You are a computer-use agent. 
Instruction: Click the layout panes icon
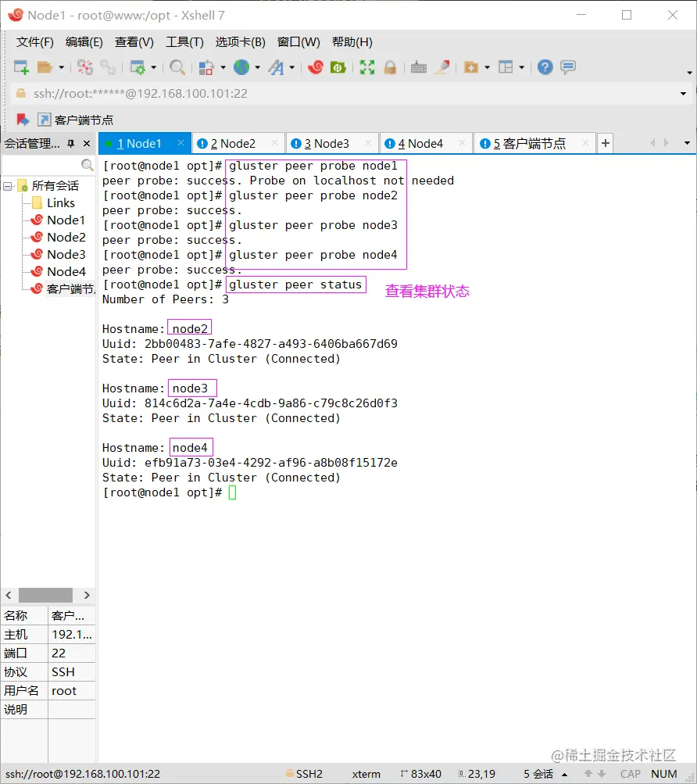tap(506, 67)
